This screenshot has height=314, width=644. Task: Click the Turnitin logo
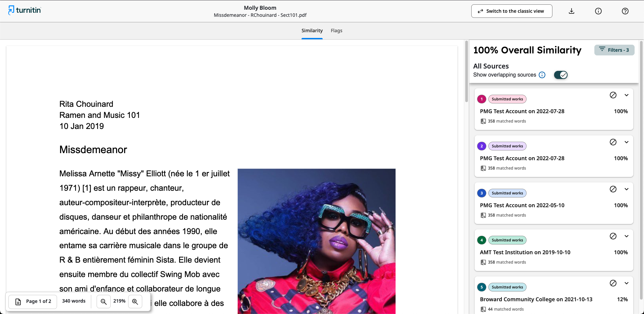[24, 10]
